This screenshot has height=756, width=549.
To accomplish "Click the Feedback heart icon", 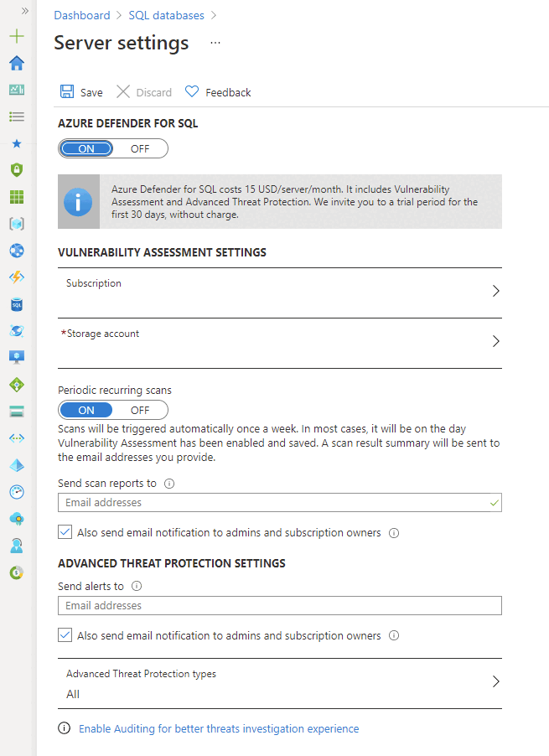I will (192, 91).
